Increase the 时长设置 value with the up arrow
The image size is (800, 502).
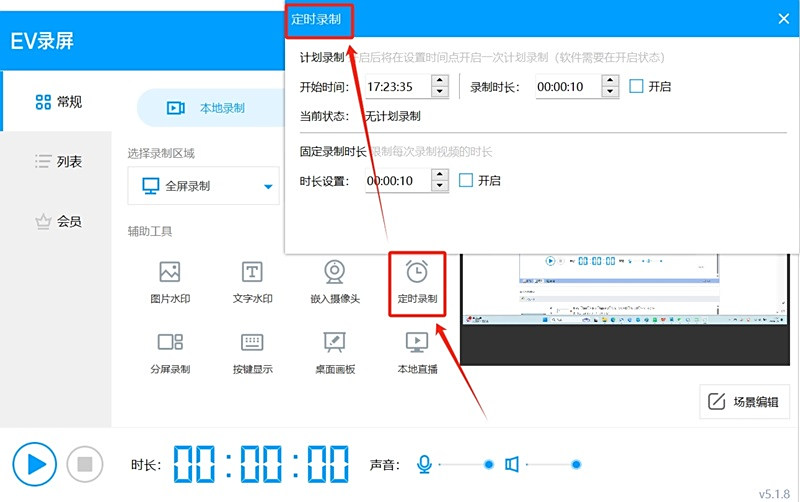(440, 174)
